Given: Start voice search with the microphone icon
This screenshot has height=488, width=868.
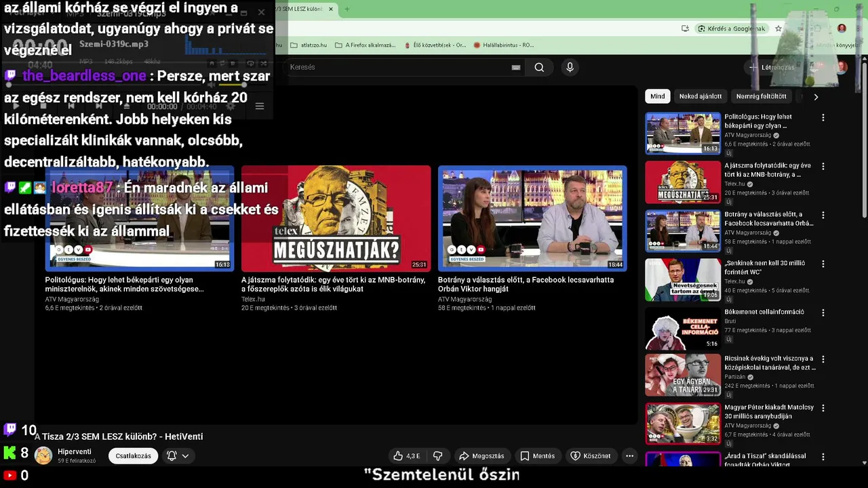Looking at the screenshot, I should [570, 67].
